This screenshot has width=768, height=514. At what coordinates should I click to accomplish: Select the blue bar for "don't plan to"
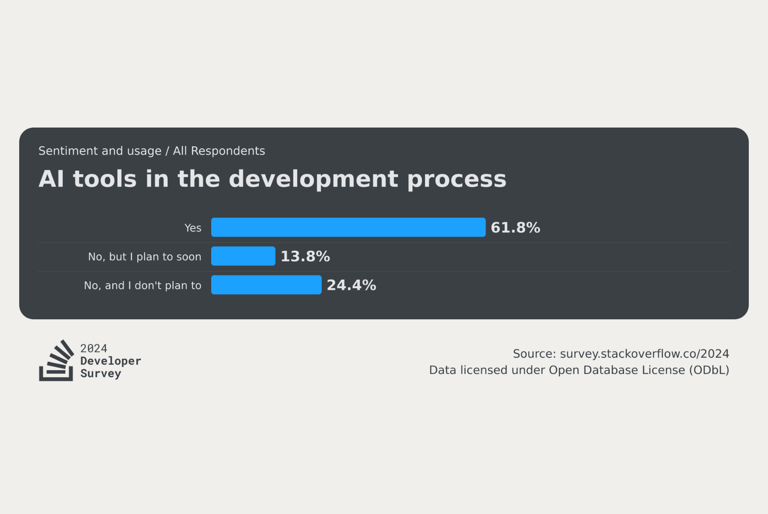click(x=266, y=286)
